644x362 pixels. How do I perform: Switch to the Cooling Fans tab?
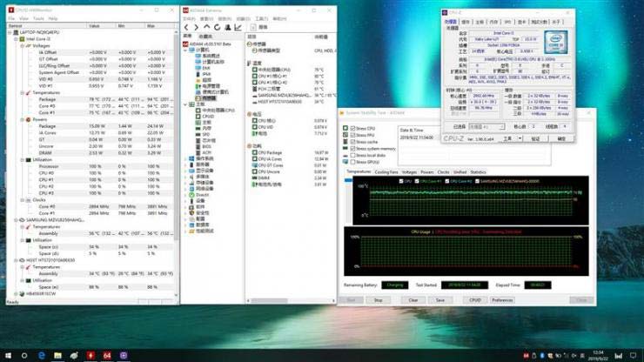click(386, 172)
